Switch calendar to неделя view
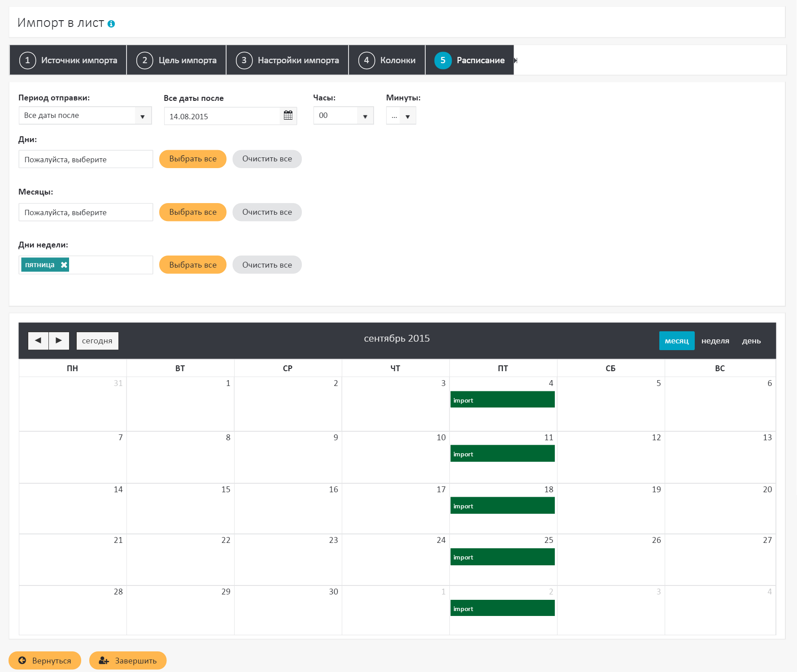Image resolution: width=797 pixels, height=672 pixels. pyautogui.click(x=715, y=341)
